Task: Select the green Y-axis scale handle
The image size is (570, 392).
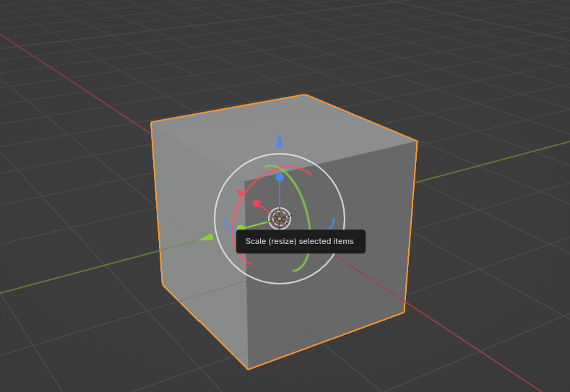Action: pyautogui.click(x=241, y=229)
